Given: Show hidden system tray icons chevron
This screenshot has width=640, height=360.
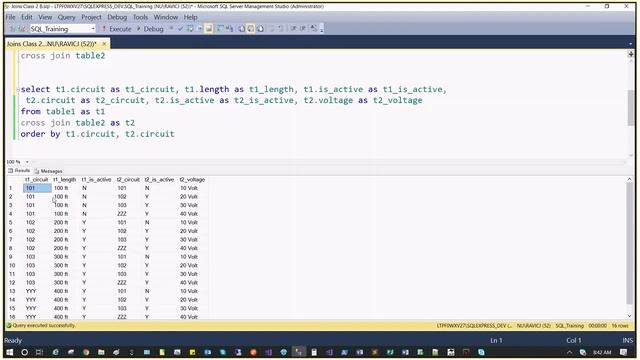Looking at the screenshot, I should (570, 352).
